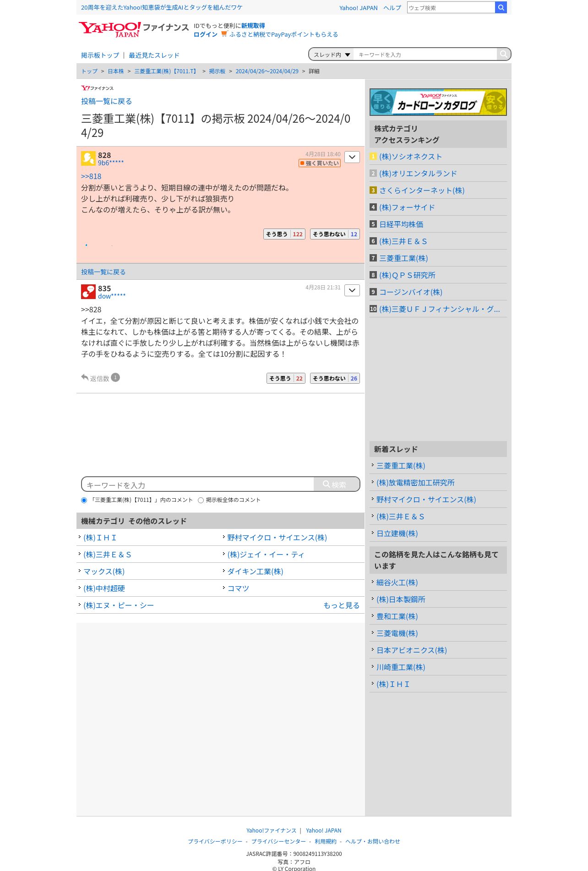Screen dimensions: 588x871
Task: Click 返信数 reply count badge on post 835
Action: coord(115,377)
